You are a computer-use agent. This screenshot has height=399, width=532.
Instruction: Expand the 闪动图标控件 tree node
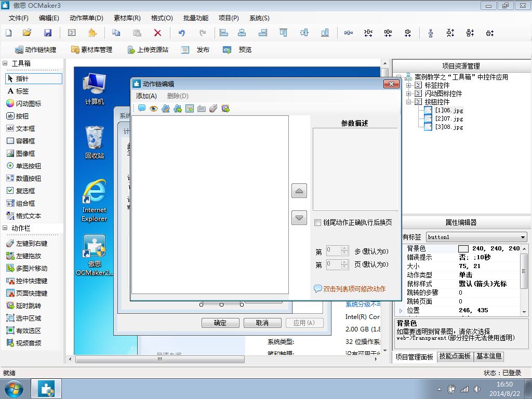point(408,94)
